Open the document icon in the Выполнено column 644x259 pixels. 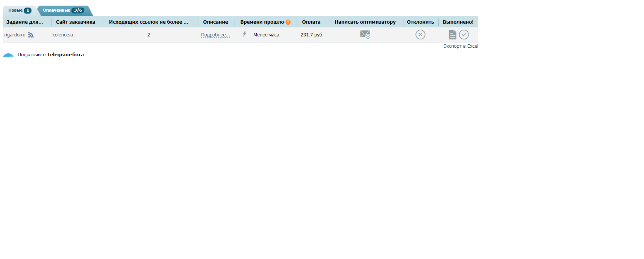point(453,35)
